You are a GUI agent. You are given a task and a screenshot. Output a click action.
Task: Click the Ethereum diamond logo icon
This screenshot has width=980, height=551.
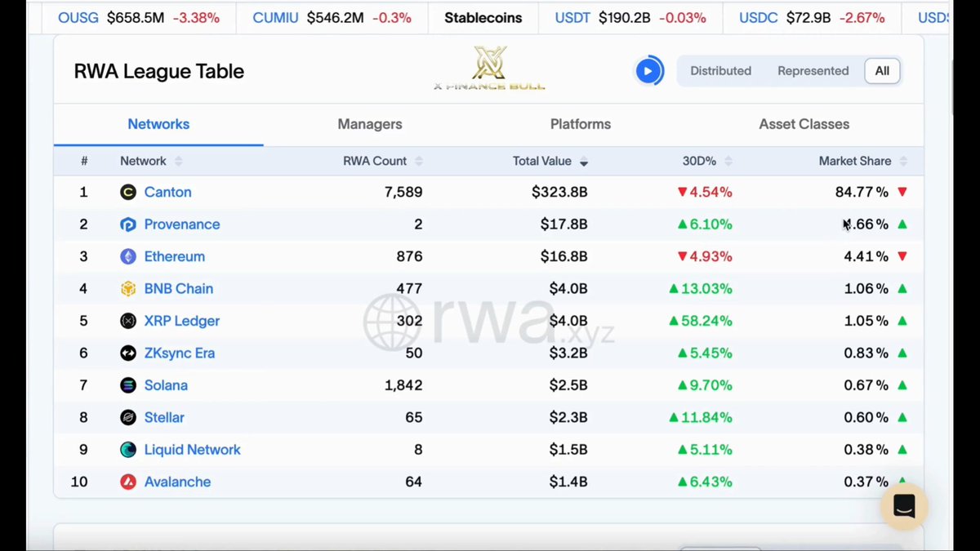tap(128, 256)
